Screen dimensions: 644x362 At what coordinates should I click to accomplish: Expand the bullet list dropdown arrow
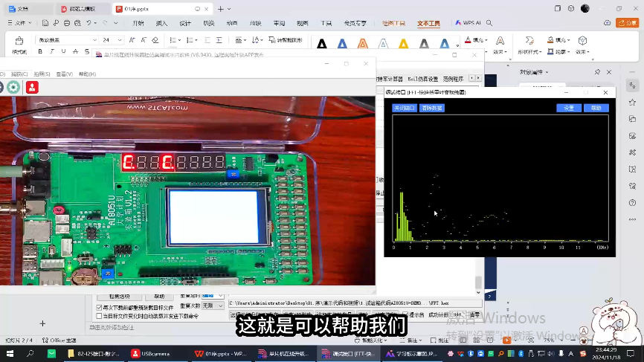coord(179,40)
